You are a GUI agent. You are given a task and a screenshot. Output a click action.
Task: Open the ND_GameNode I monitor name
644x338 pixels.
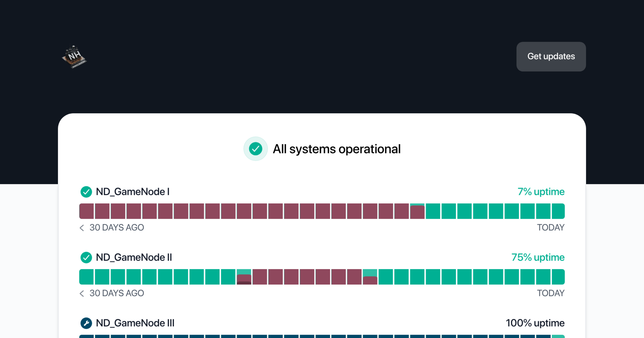pyautogui.click(x=133, y=192)
